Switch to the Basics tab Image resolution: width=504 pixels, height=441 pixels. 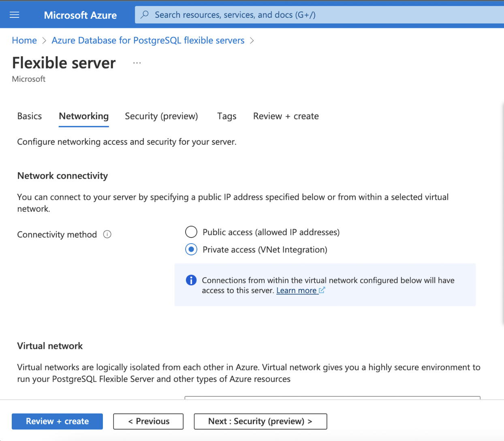(30, 116)
